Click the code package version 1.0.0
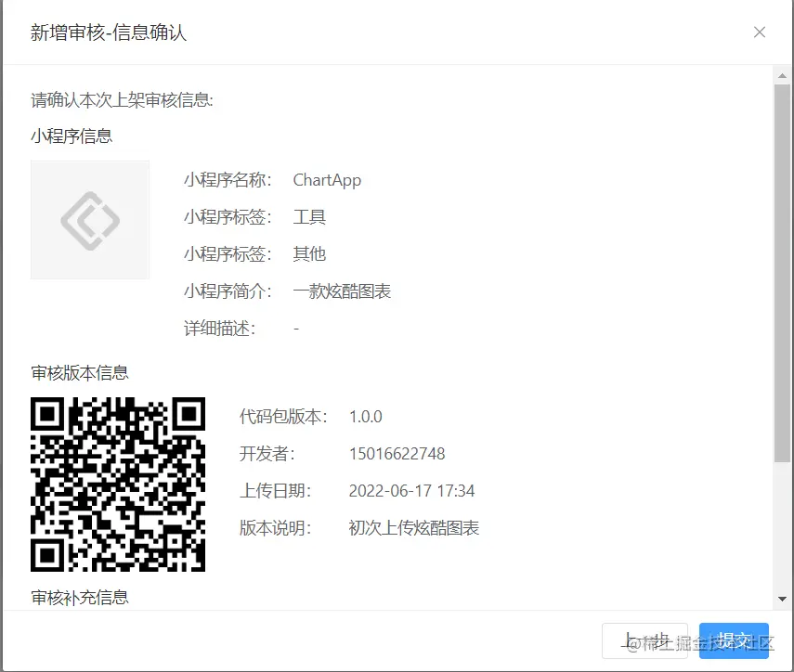The image size is (794, 672). 366,417
